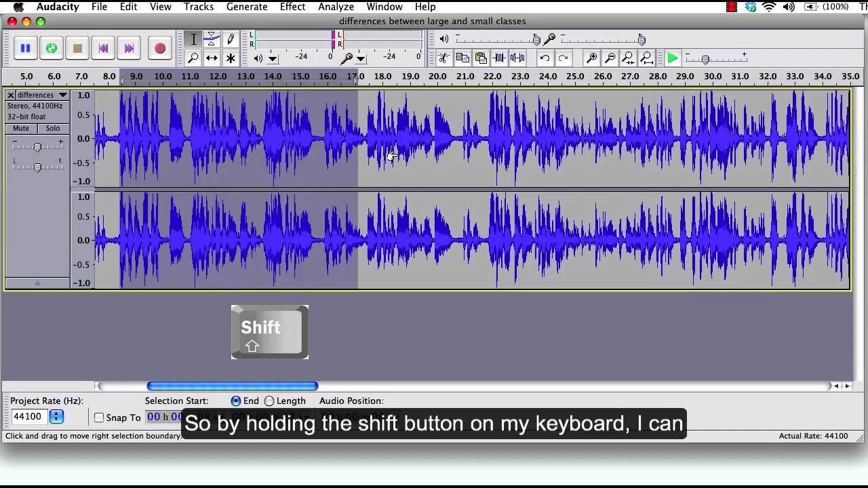Screen dimensions: 868x488
Task: Click the Project Rate 44100 field
Action: 28,417
